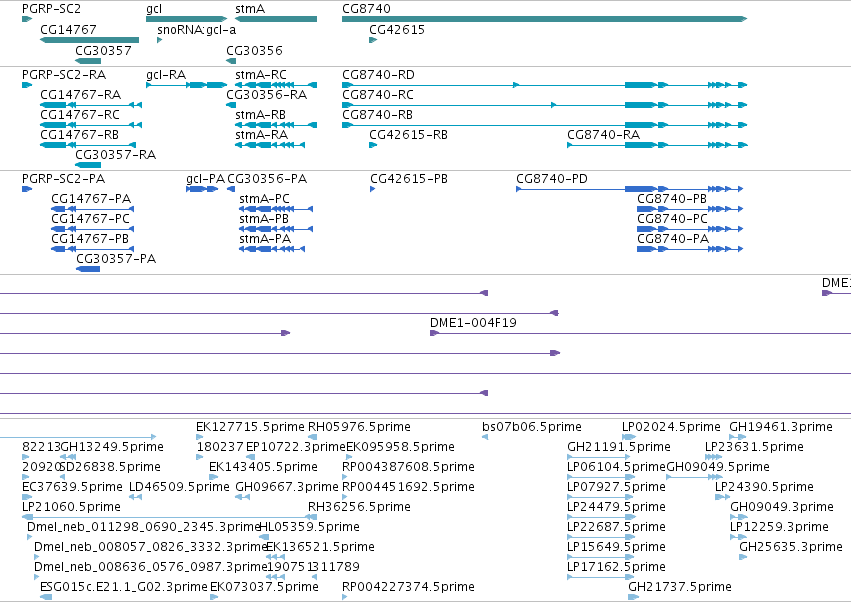Click the CG14767 gene bar
This screenshot has height=602, width=851.
click(90, 40)
